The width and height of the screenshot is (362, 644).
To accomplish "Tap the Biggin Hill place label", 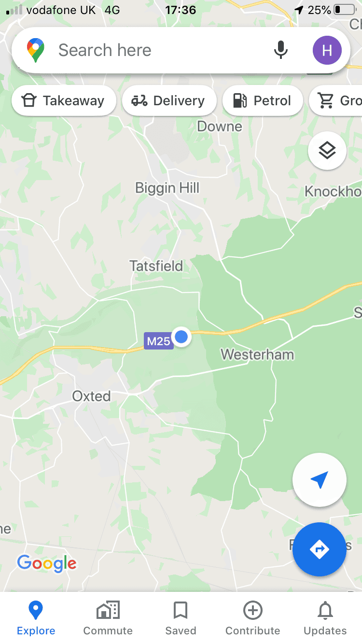I will coord(167,188).
